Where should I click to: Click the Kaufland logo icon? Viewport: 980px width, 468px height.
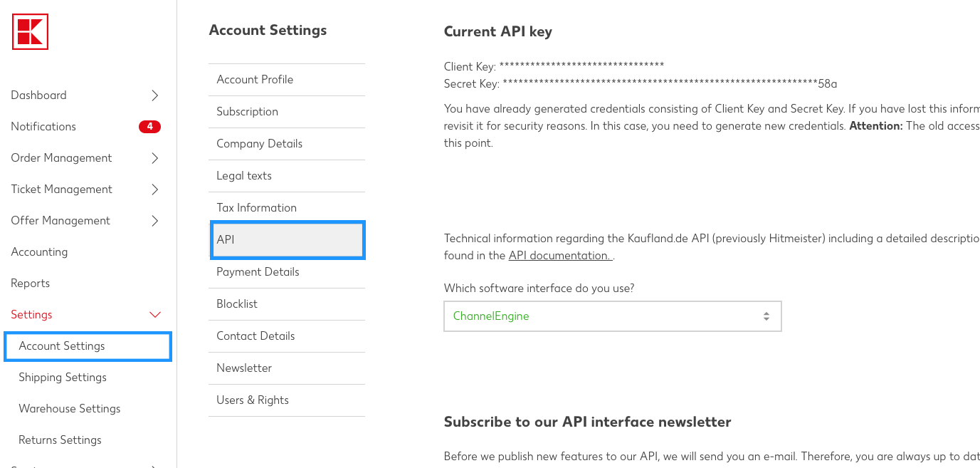30,32
